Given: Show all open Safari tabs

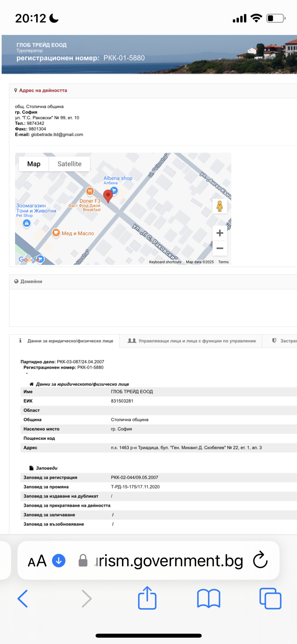Looking at the screenshot, I should point(270,598).
